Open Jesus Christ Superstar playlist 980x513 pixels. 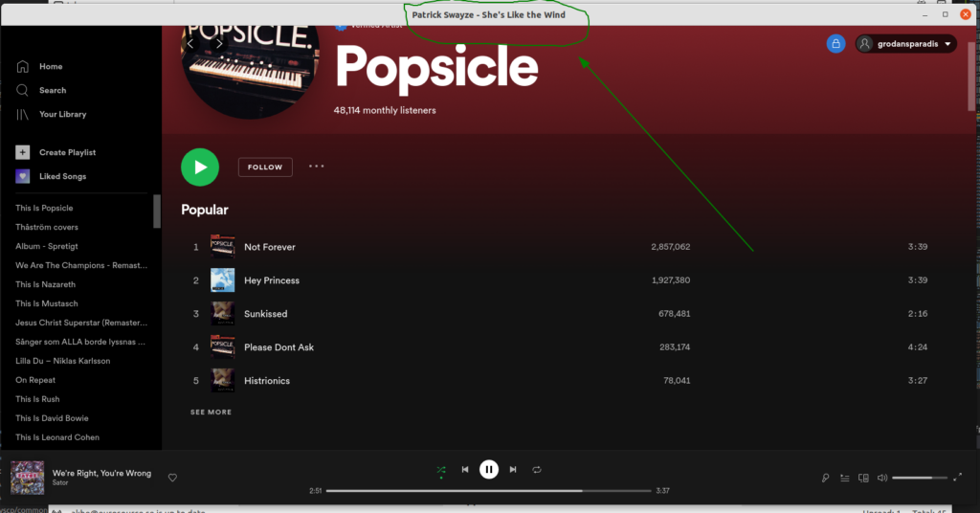pyautogui.click(x=81, y=323)
